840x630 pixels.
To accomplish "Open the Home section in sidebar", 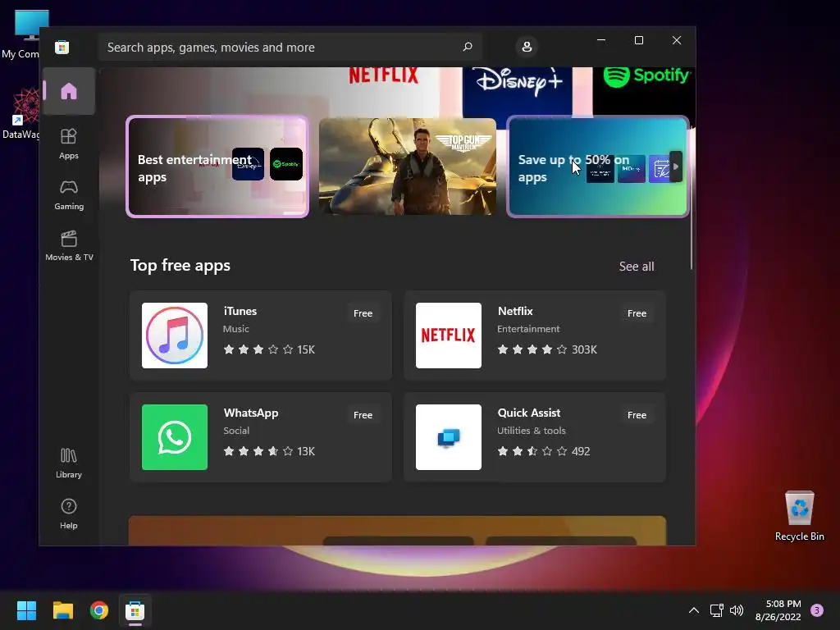I will (69, 91).
